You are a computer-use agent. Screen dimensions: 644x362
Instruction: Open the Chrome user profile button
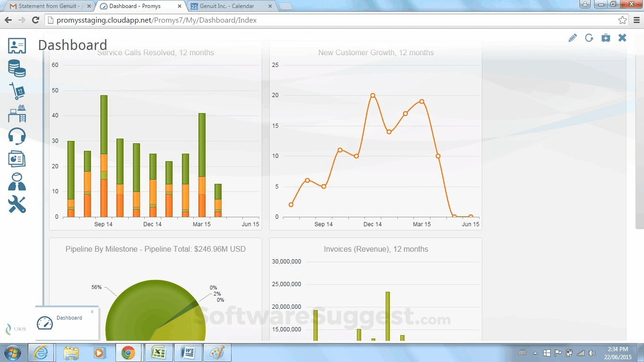[x=585, y=4]
